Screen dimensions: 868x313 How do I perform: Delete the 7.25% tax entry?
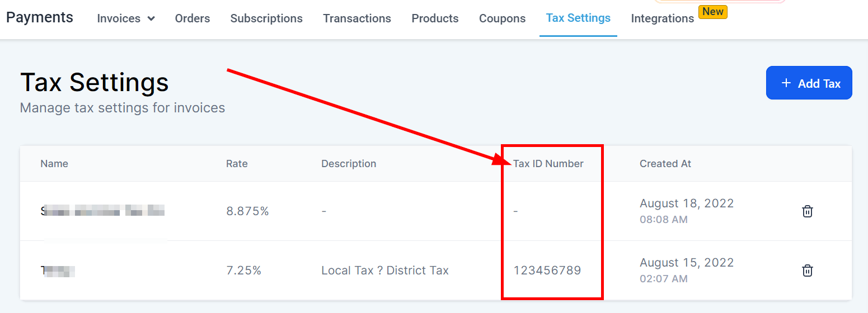pyautogui.click(x=807, y=271)
